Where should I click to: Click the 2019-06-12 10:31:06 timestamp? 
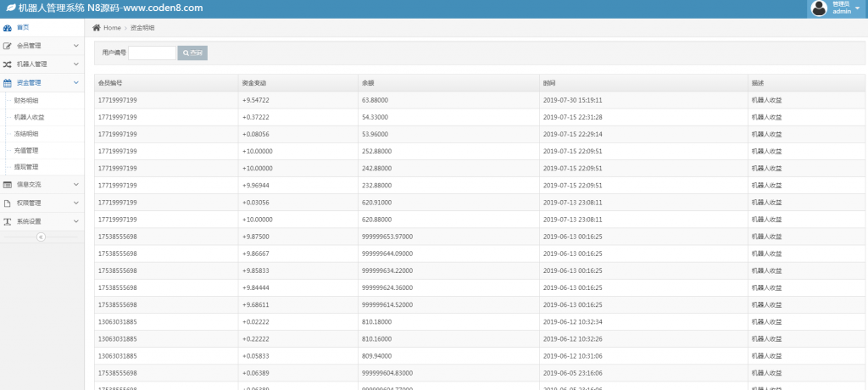coord(572,356)
